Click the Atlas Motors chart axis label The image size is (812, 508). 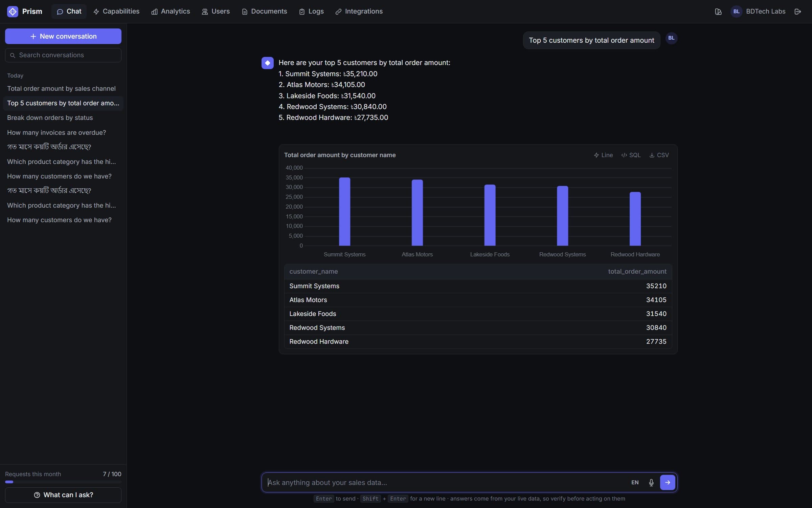(x=417, y=254)
